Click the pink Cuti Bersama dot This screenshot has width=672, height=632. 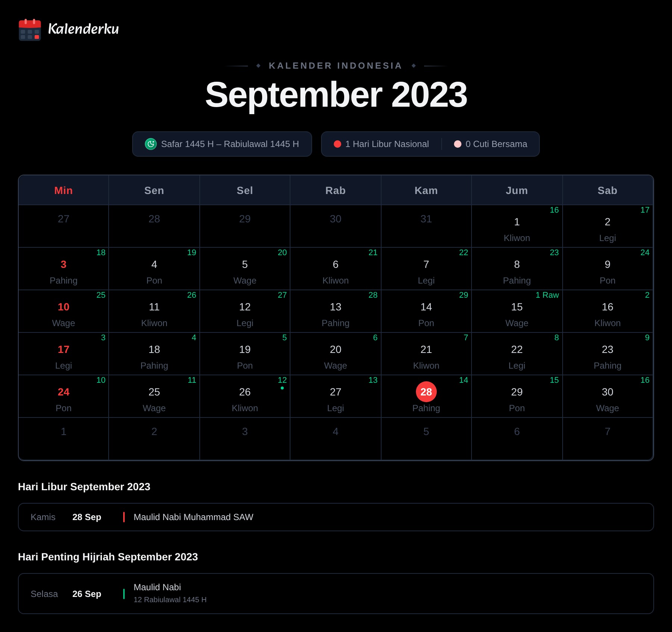coord(458,144)
